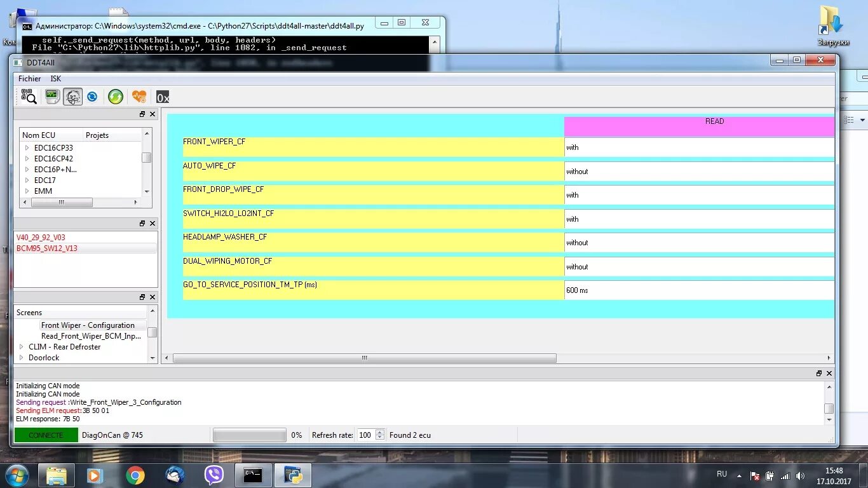The width and height of the screenshot is (868, 488).
Task: Click the ECU list horizontal scrollbar
Action: point(62,203)
